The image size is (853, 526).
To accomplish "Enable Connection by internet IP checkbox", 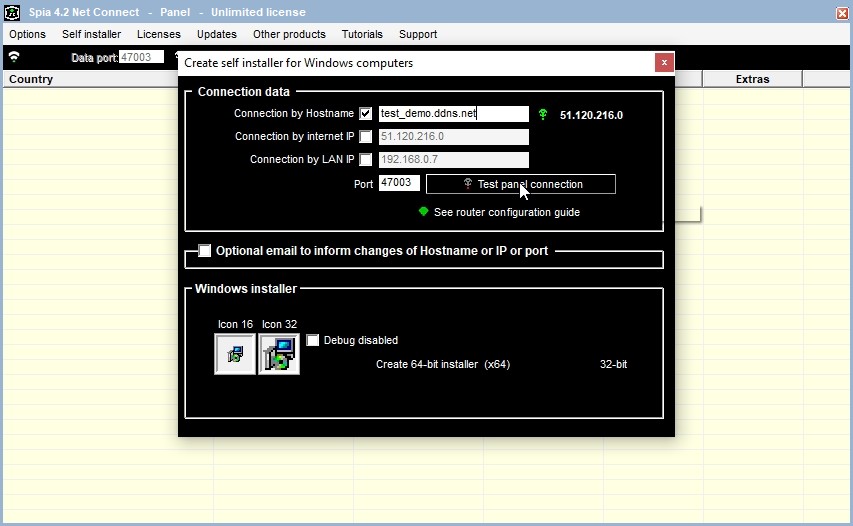I will click(x=366, y=137).
